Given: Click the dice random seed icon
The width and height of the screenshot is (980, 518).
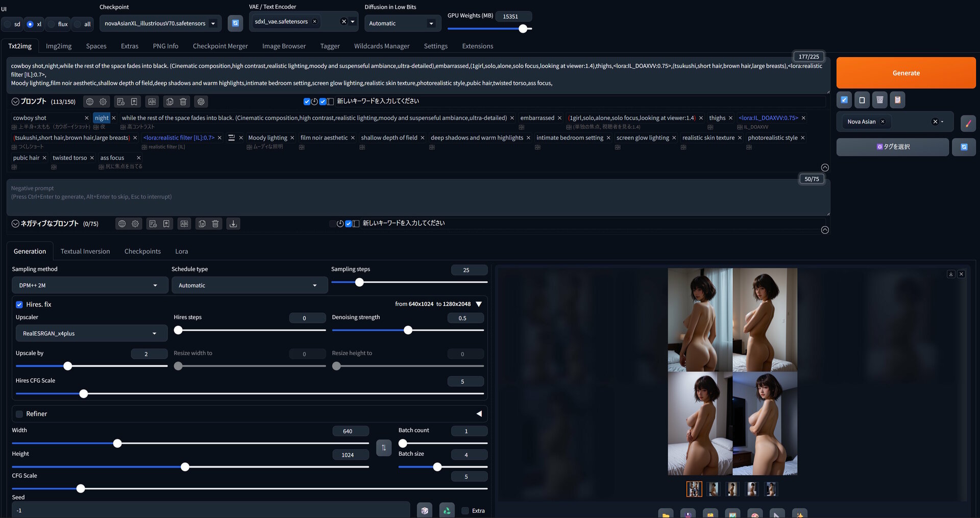Looking at the screenshot, I should [x=425, y=510].
